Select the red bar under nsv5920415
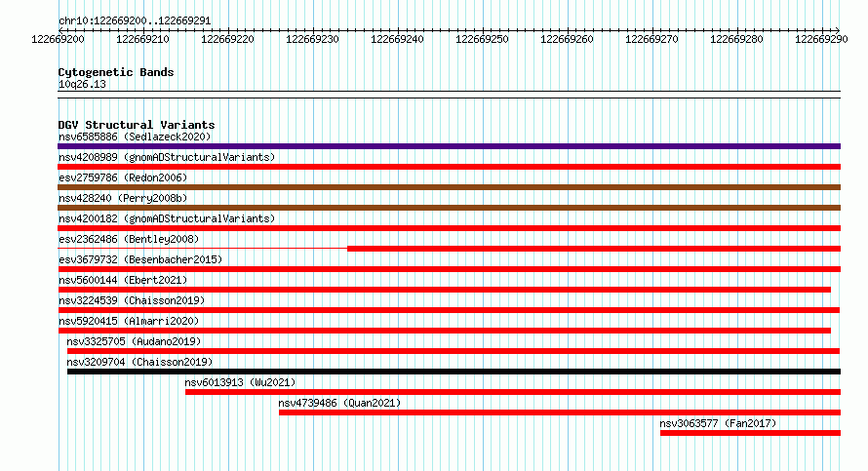The width and height of the screenshot is (868, 471). pyautogui.click(x=444, y=331)
